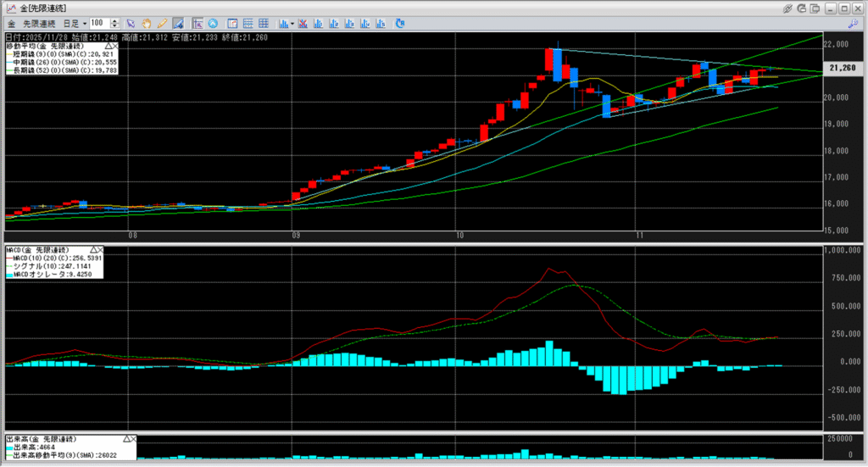Toggle the crosshair display icon

tap(196, 23)
